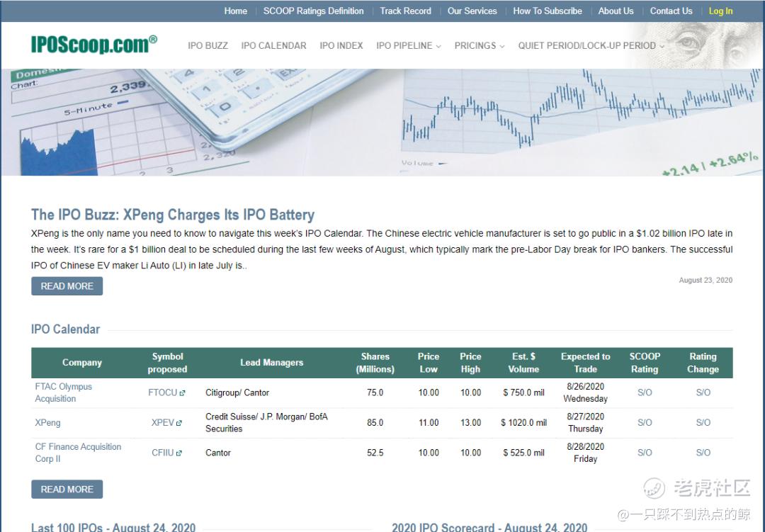Open the IPO BUZZ menu item
This screenshot has height=532, width=765.
[208, 46]
